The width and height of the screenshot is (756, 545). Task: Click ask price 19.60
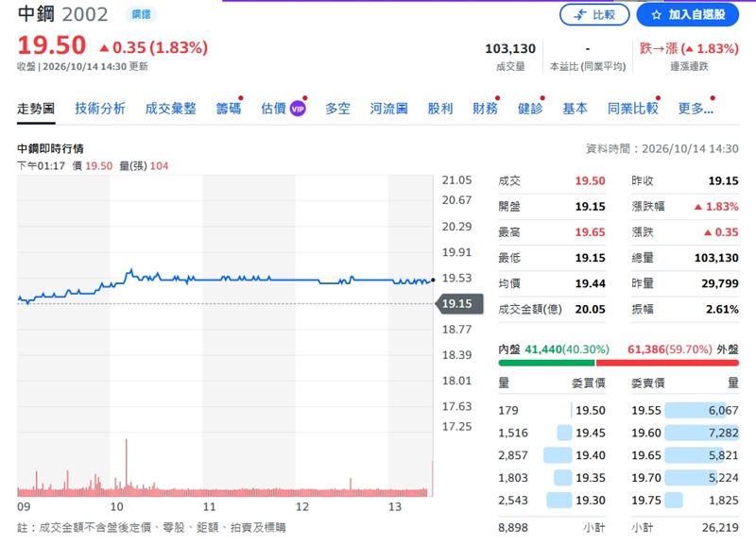pyautogui.click(x=646, y=433)
